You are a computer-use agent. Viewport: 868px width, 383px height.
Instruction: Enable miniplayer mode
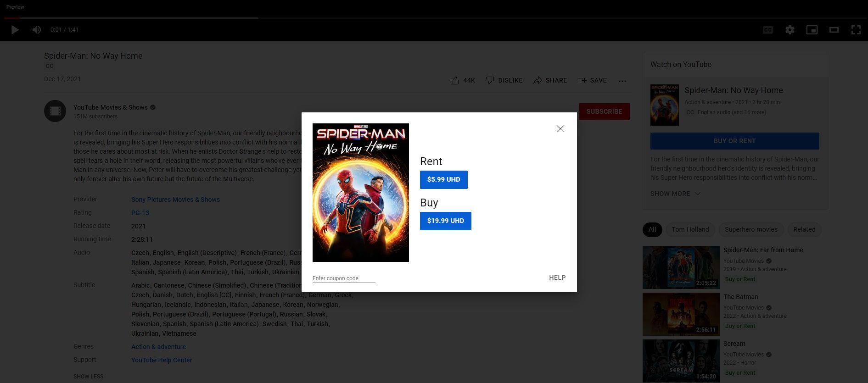tap(812, 30)
